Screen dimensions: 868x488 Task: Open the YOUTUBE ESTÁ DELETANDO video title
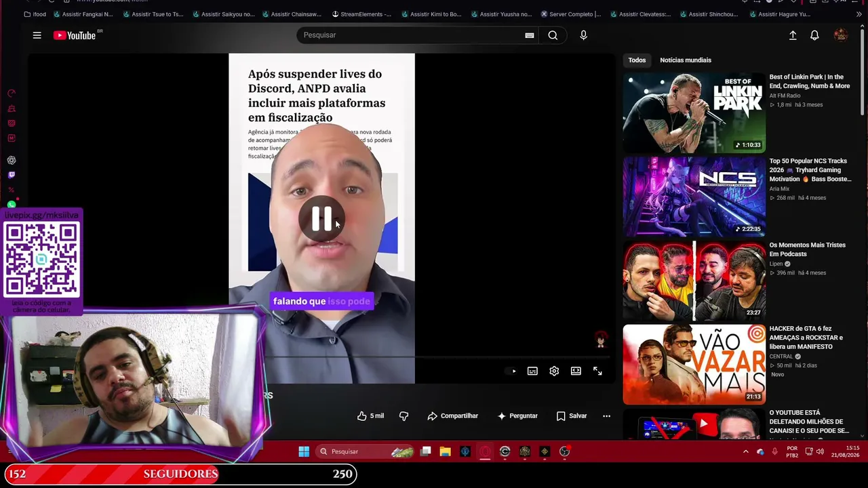click(809, 422)
